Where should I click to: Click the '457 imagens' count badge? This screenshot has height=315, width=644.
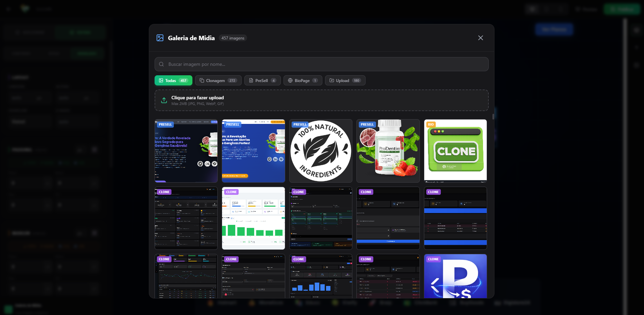point(233,38)
